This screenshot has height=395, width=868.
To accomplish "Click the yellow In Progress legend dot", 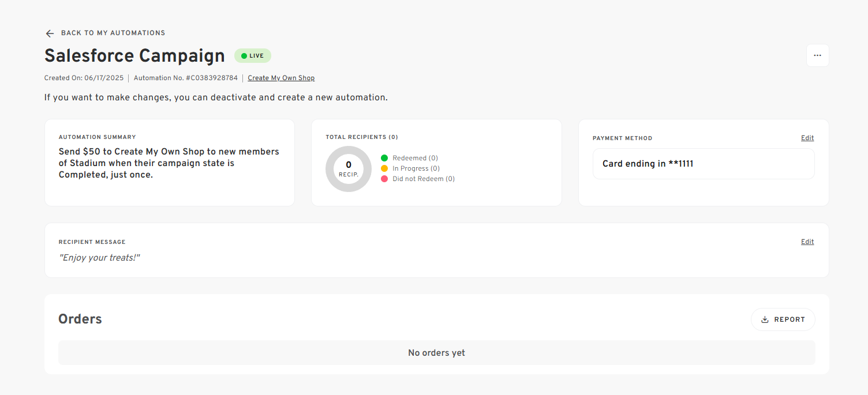I will click(384, 168).
